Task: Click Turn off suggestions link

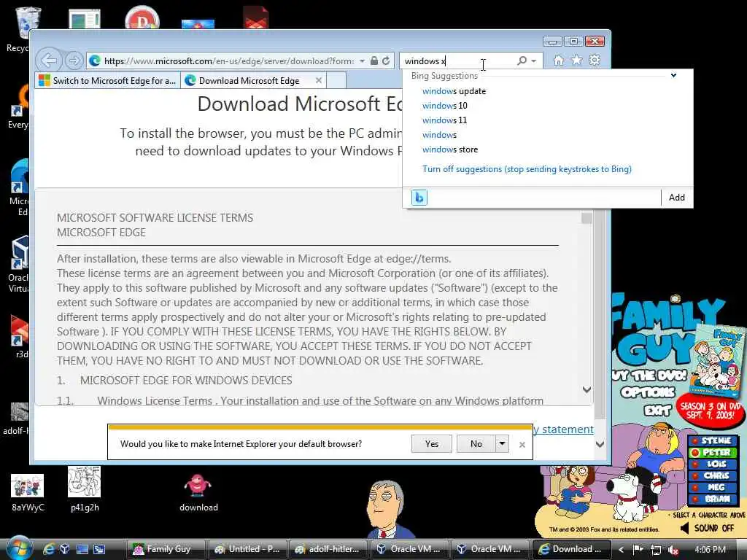Action: [x=527, y=169]
